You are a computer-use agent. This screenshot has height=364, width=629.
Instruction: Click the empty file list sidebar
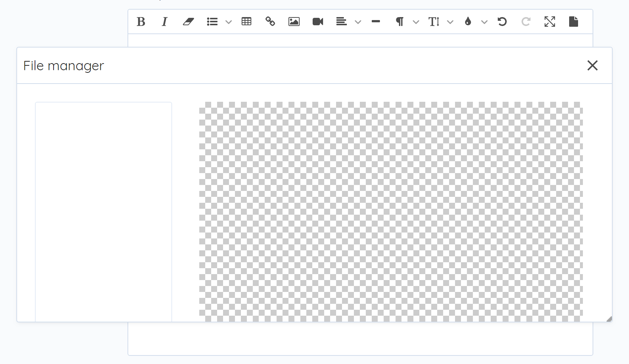(x=104, y=212)
